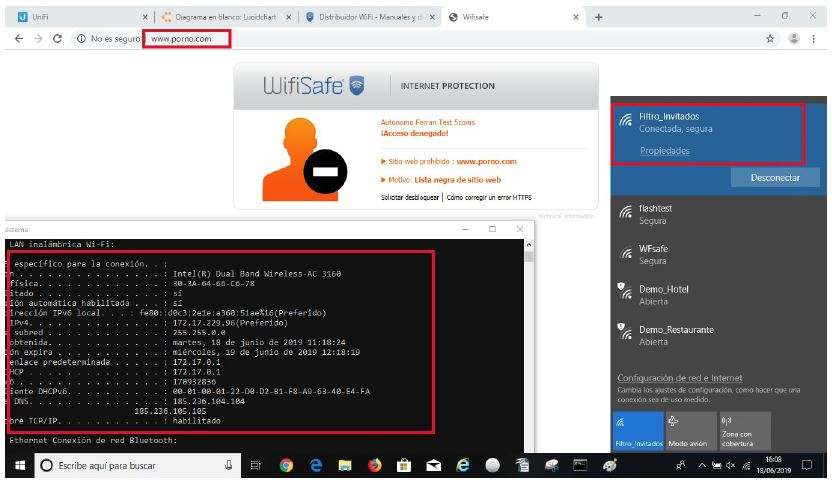This screenshot has height=485, width=832.
Task: Open Firefox from the taskbar
Action: click(x=375, y=465)
